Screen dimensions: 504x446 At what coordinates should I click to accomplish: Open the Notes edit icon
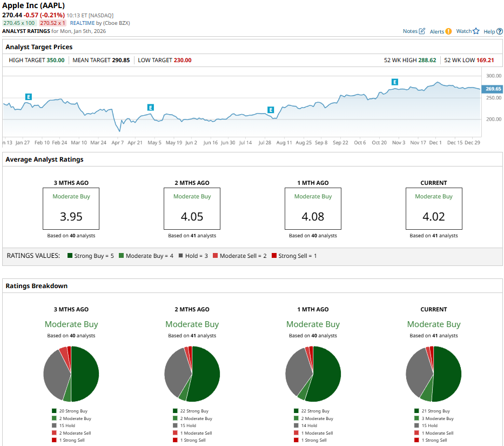(422, 31)
